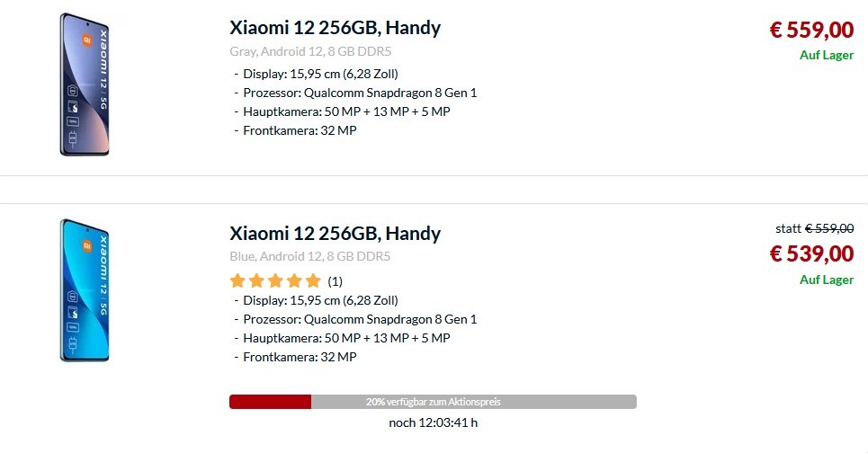Image resolution: width=868 pixels, height=453 pixels.
Task: Click the 'Gray, Android 12, 8 GB DDR5' subtitle
Action: pyautogui.click(x=310, y=51)
